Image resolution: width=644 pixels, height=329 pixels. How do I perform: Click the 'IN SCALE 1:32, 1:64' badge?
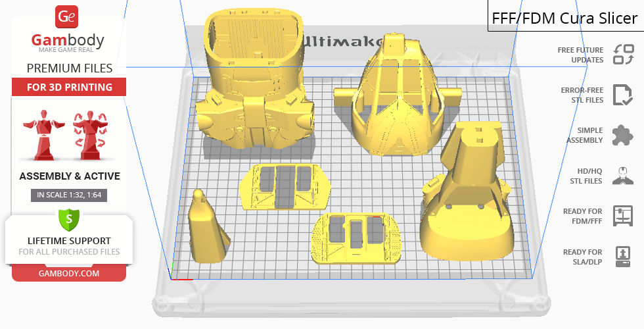pos(69,195)
